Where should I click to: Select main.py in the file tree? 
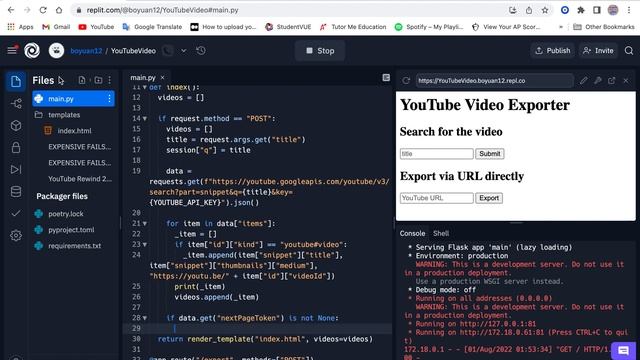73,99
